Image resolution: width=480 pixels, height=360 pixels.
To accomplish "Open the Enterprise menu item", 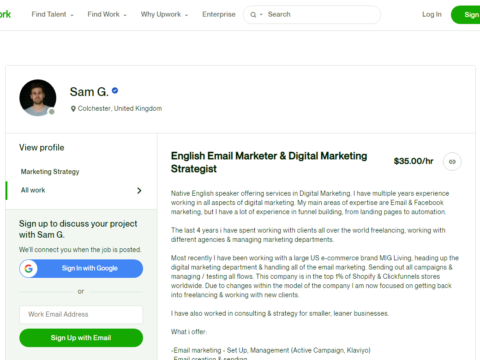I will (x=219, y=14).
